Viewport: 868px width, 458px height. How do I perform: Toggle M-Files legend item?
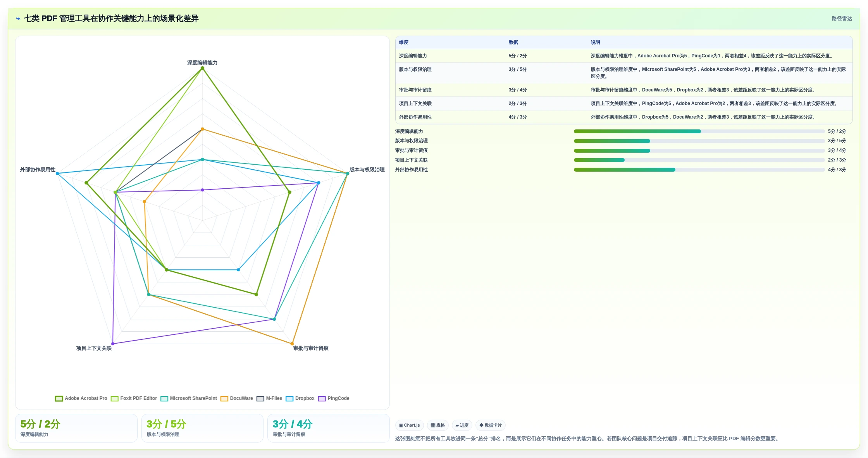(269, 398)
